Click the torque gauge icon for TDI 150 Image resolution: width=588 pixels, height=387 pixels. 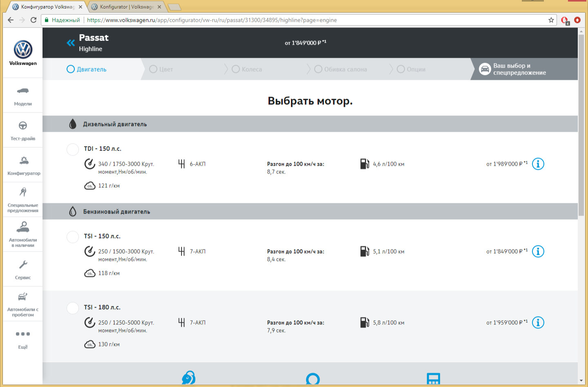coord(90,164)
